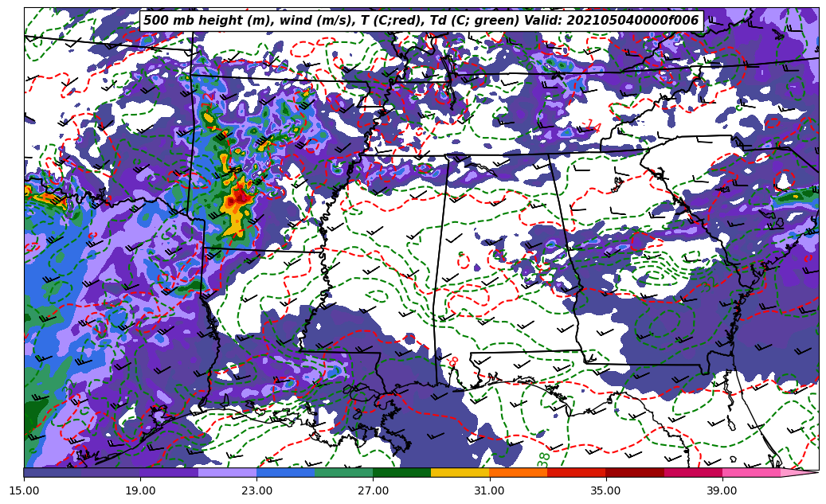The image size is (826, 504).
Task: Click the orange colorbar segment after 31.00
Action: click(x=519, y=472)
